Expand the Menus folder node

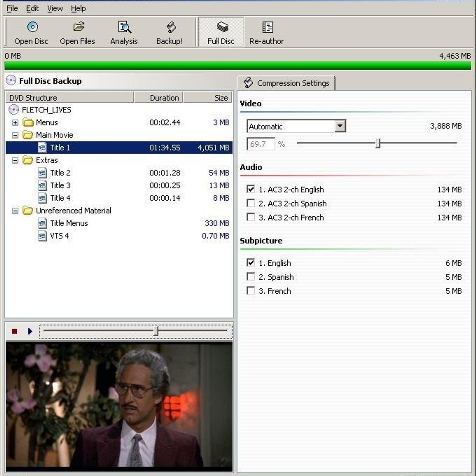(15, 123)
